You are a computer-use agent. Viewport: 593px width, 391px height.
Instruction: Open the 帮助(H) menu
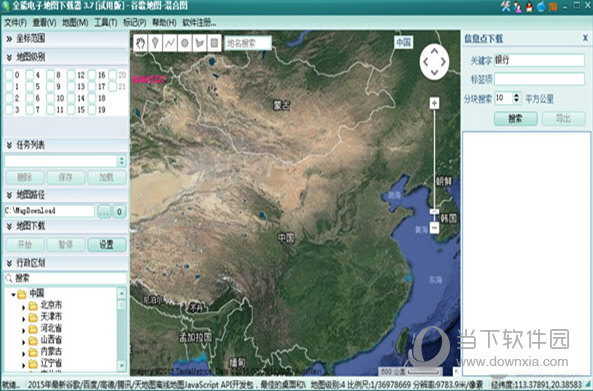point(164,23)
